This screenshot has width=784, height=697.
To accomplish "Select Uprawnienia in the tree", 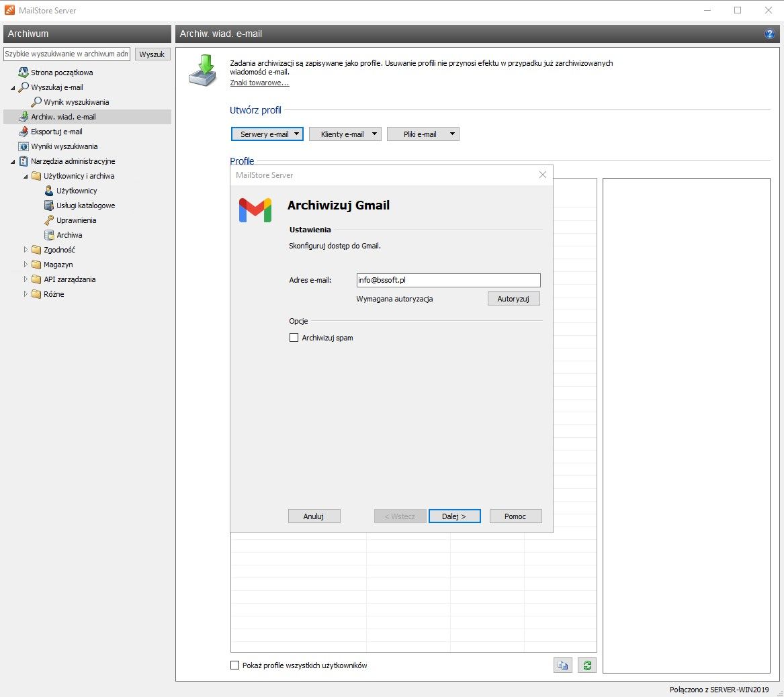I will pyautogui.click(x=76, y=220).
